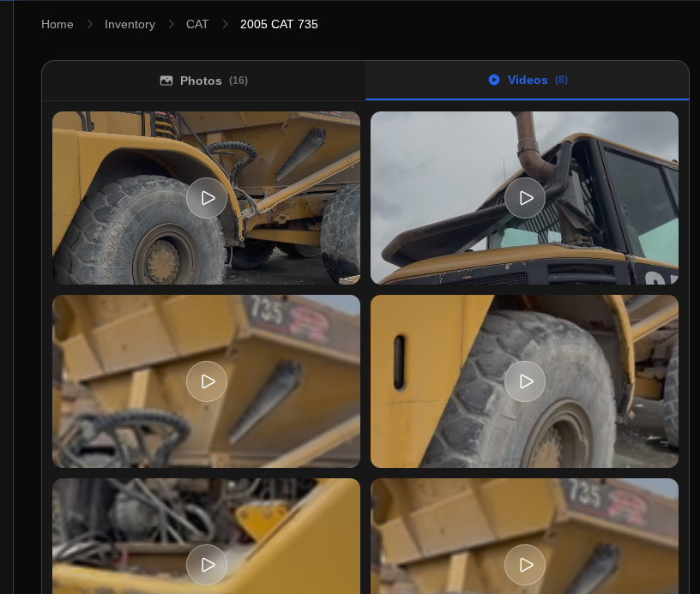Play the front wheel and hose video
Image resolution: width=700 pixels, height=594 pixels.
coord(207,198)
